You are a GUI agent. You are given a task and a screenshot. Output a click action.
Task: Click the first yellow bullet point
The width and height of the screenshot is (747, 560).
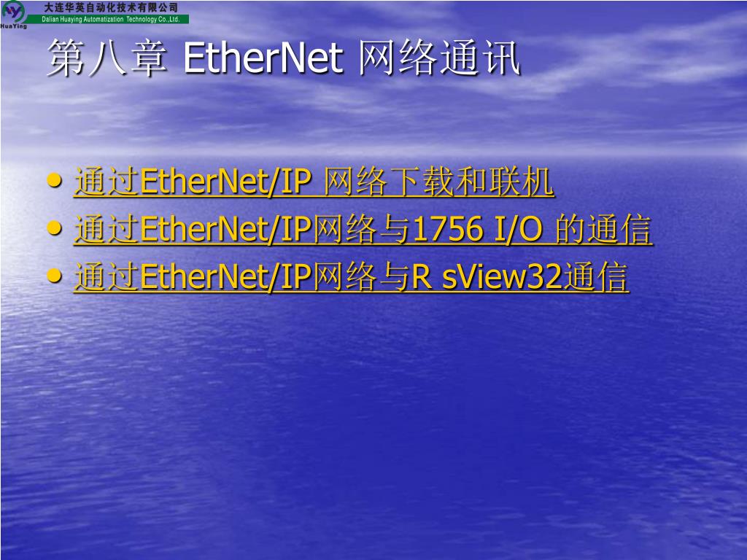tap(55, 181)
